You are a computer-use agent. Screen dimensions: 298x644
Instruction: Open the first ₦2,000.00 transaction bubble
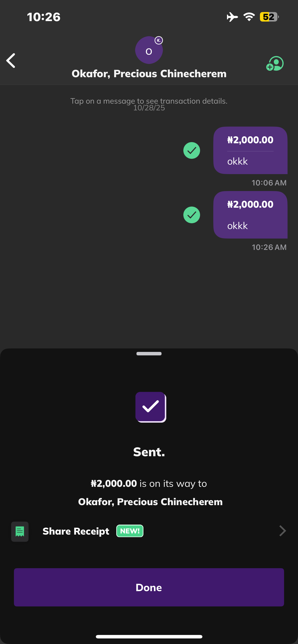(250, 150)
